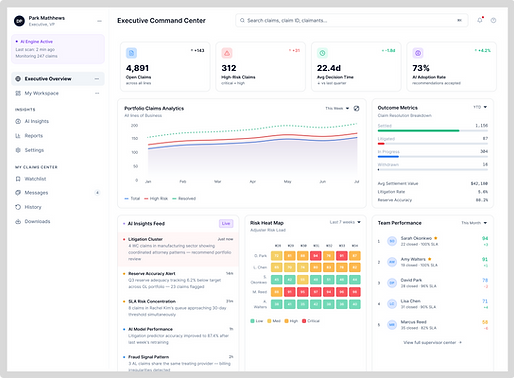The width and height of the screenshot is (514, 378).
Task: Click Marcus Reed's MR avatar
Action: (392, 325)
